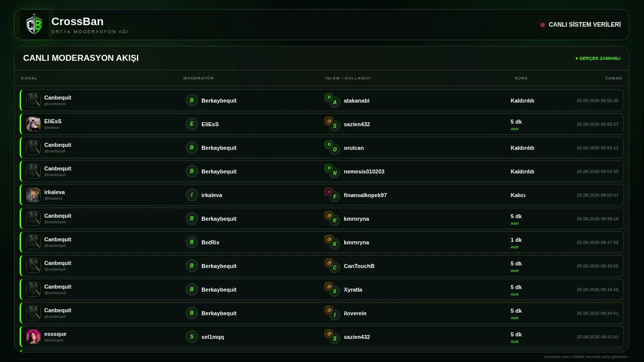This screenshot has width=644, height=362.
Task: Select the SÜRE column header
Action: (x=521, y=78)
